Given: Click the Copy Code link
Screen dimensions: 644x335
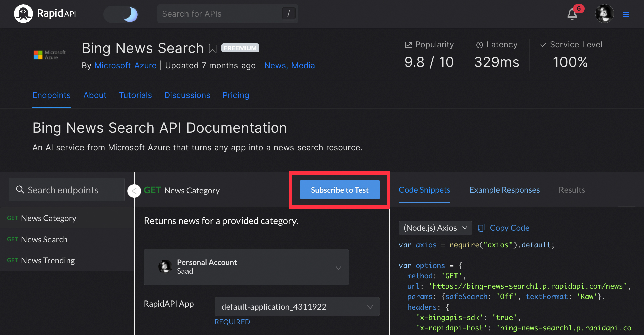Looking at the screenshot, I should (x=509, y=228).
